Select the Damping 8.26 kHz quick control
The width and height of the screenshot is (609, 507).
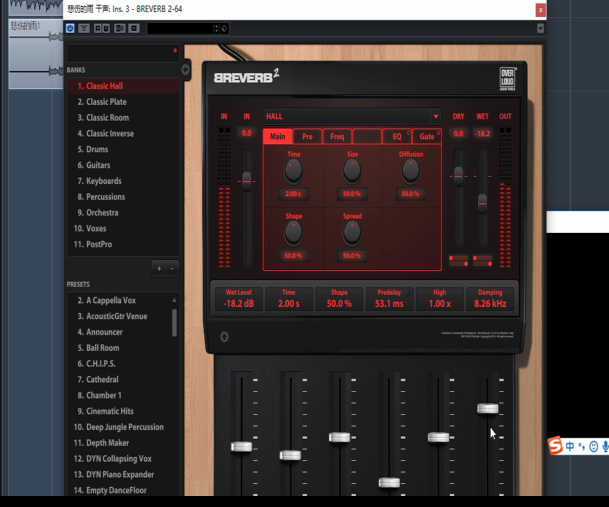coord(490,298)
